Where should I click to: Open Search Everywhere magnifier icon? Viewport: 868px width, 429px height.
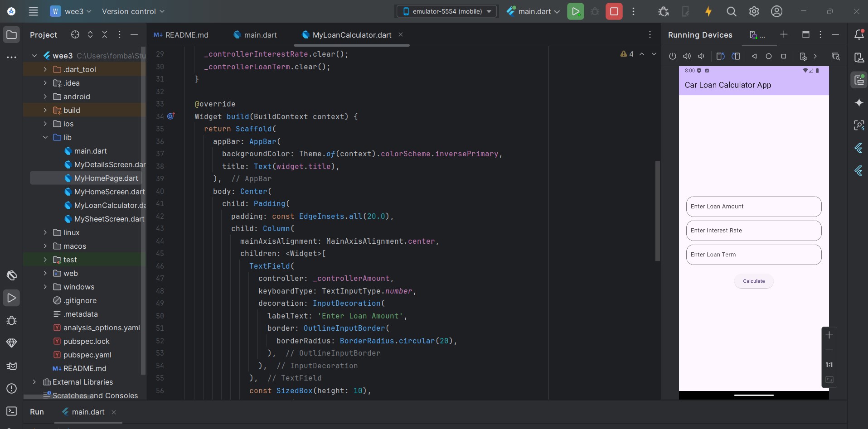731,11
